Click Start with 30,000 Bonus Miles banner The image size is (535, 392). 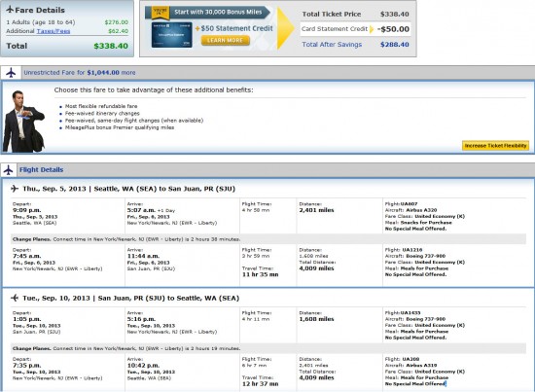208,13
